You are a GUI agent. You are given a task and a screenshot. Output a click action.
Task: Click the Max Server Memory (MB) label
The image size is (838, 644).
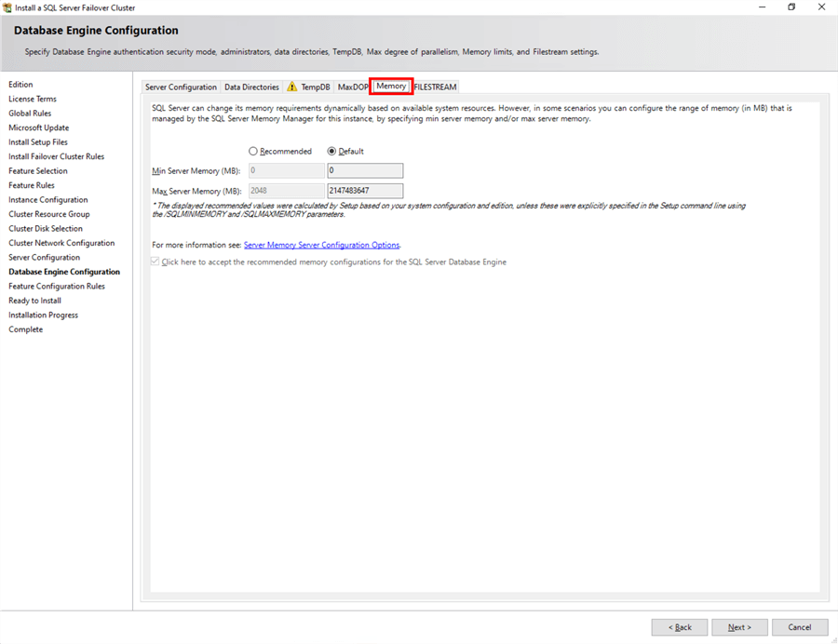196,191
